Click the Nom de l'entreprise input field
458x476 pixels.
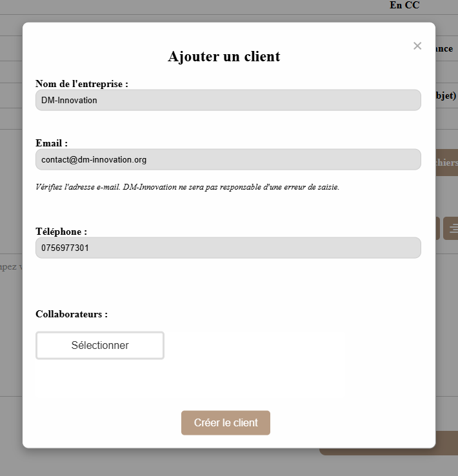228,100
